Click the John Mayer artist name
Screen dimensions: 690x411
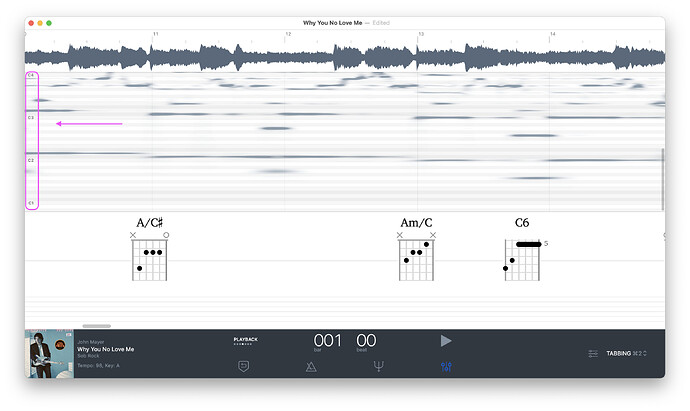coord(91,342)
